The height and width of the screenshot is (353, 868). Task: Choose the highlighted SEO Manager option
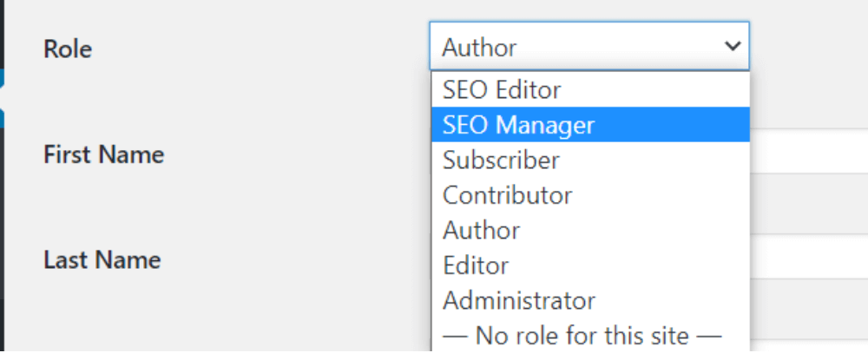click(590, 125)
